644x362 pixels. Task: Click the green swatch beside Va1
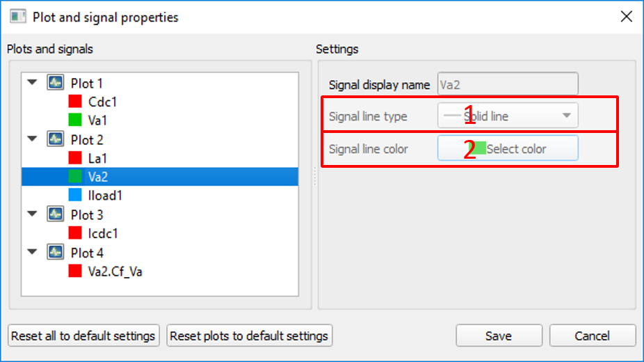tap(75, 120)
